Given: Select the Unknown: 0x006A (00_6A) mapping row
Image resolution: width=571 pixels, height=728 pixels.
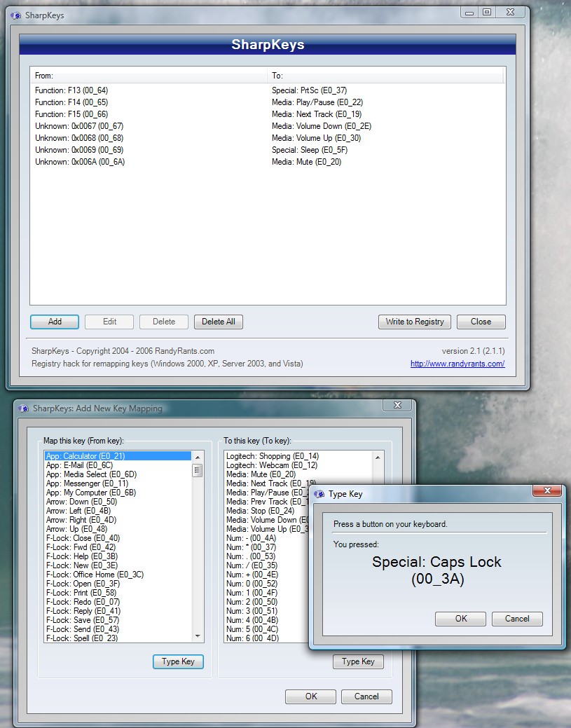Looking at the screenshot, I should (x=268, y=162).
